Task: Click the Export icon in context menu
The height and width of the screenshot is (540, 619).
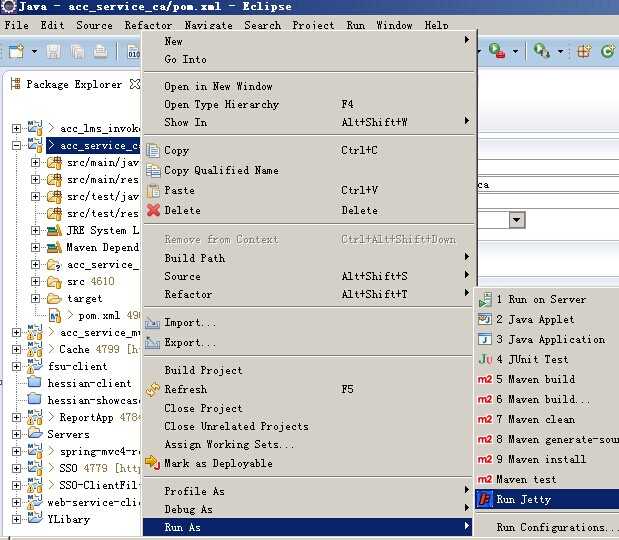Action: [152, 343]
